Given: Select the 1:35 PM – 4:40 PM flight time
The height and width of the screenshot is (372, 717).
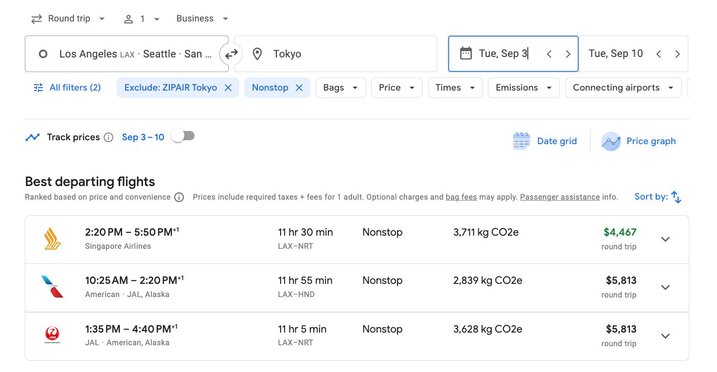Looking at the screenshot, I should (x=131, y=329).
